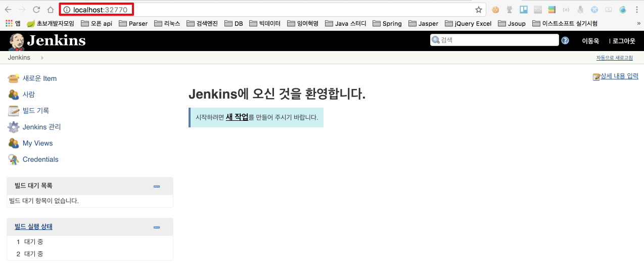Click the '빌드 대기 항목이 없습니다.' text

coord(44,201)
